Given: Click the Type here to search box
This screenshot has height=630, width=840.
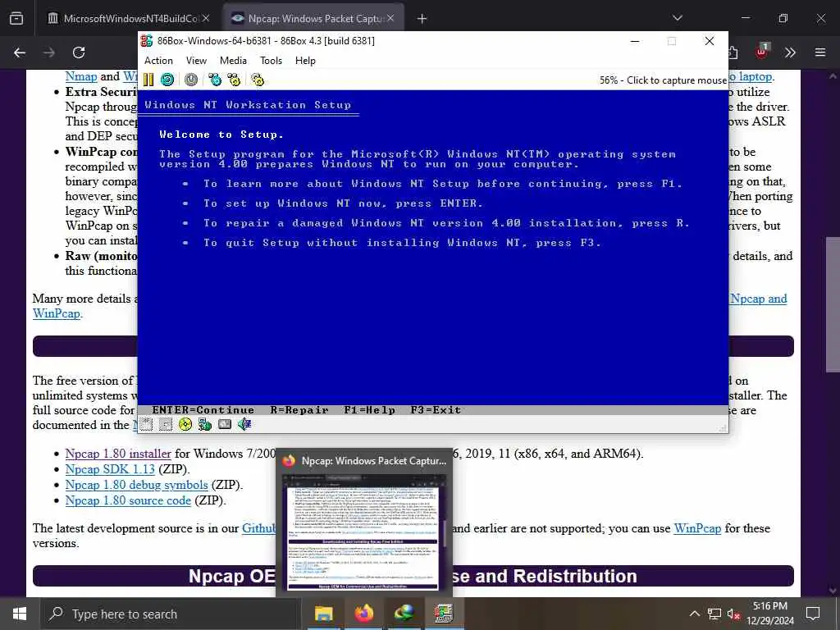Looking at the screenshot, I should coord(171,614).
